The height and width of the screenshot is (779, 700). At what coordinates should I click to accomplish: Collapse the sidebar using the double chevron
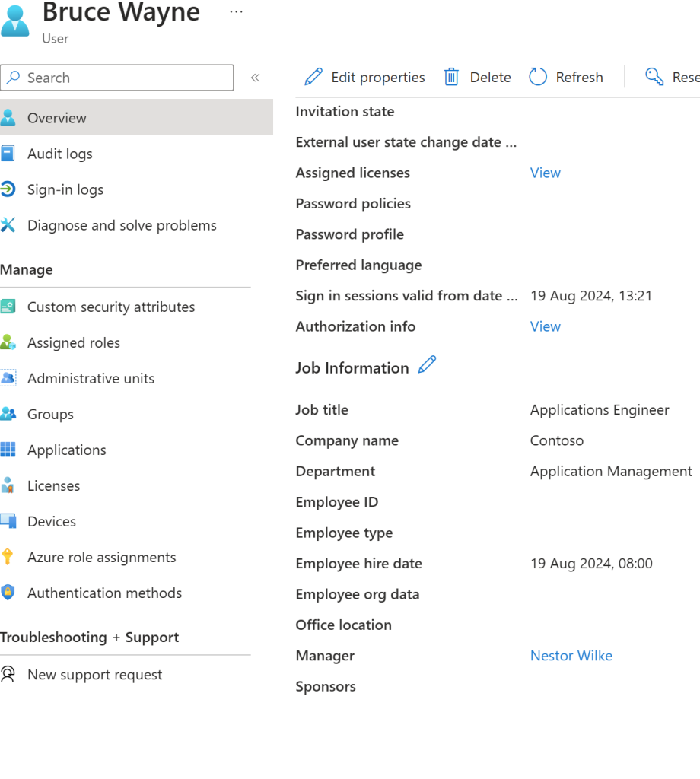click(x=256, y=78)
